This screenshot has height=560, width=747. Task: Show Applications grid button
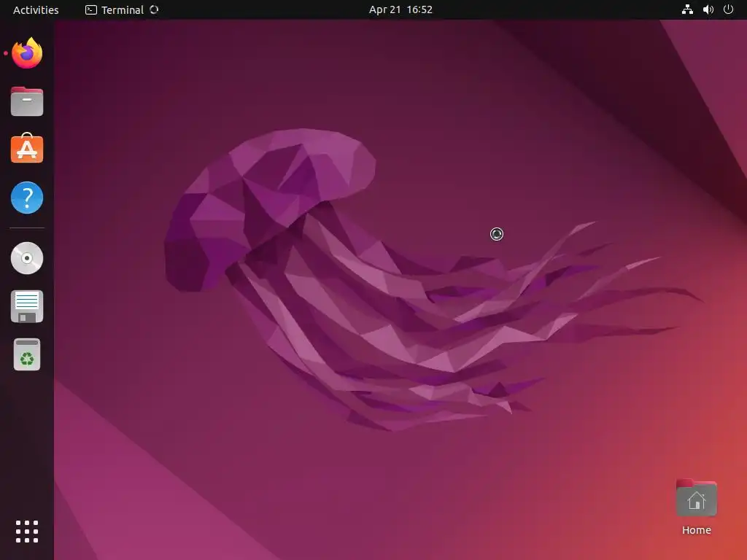tap(27, 532)
